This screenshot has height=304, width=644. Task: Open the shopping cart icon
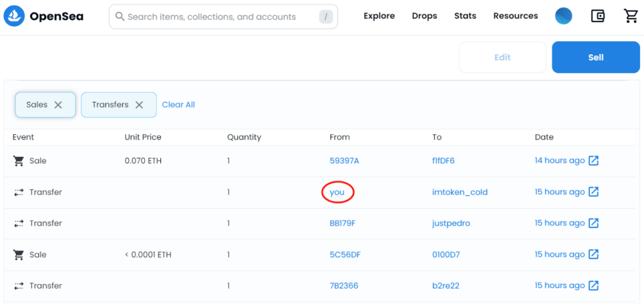click(631, 16)
